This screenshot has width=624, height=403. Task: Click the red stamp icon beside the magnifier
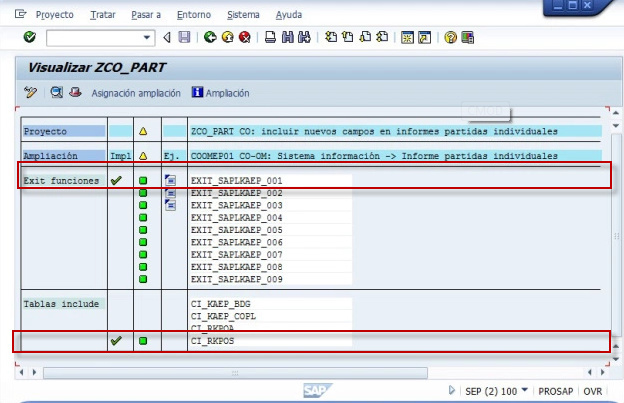[75, 92]
